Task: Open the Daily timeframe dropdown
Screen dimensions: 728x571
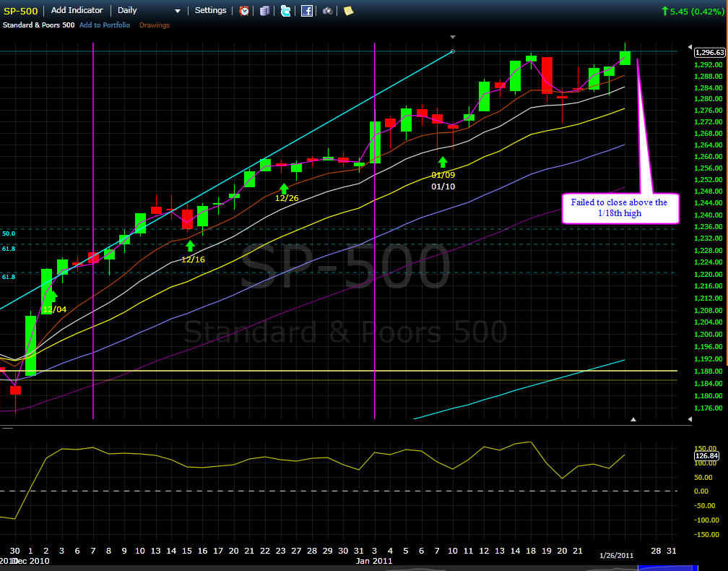Action: click(x=149, y=10)
